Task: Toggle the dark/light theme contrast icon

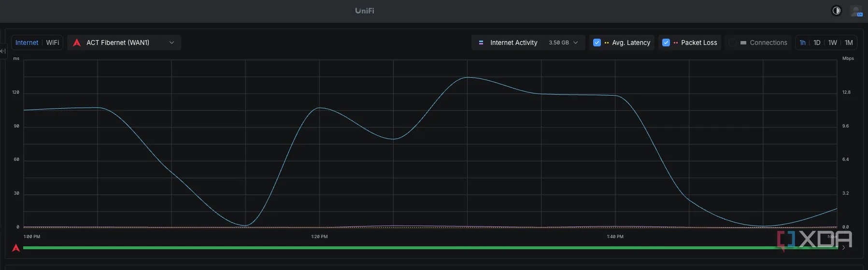Action: [836, 11]
